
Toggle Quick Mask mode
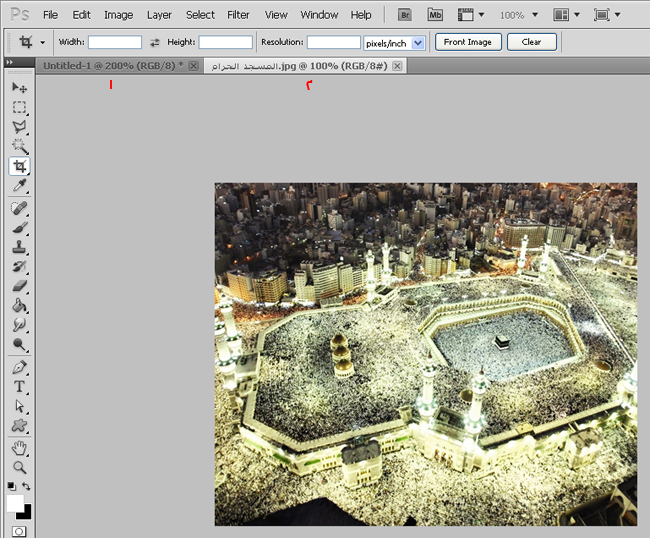click(x=19, y=531)
